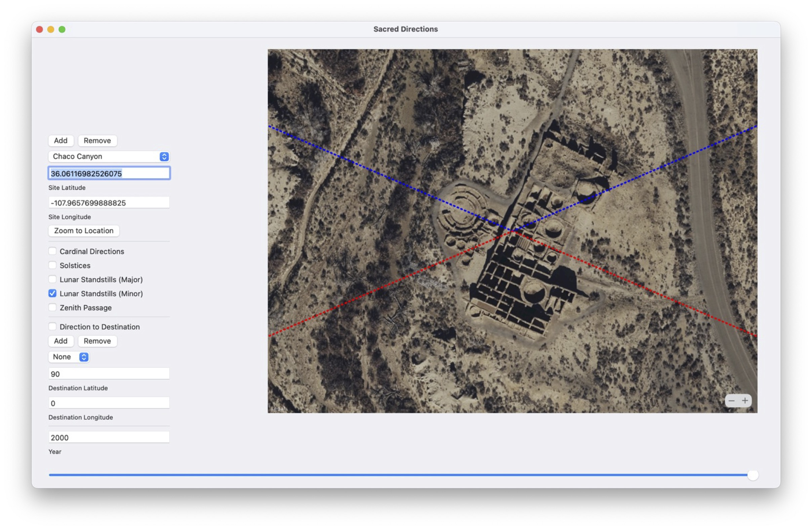Open the Chaco Canyon site dropdown
The height and width of the screenshot is (530, 812).
(109, 156)
